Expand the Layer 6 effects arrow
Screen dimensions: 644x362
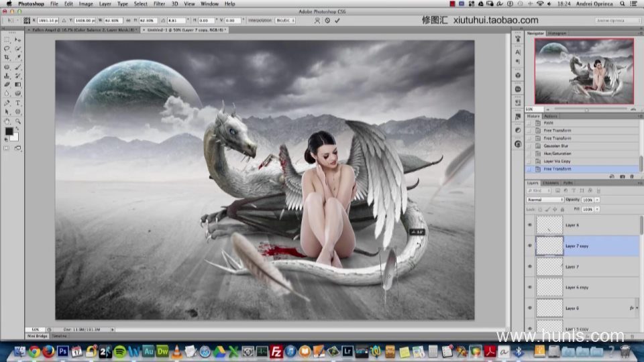tap(637, 308)
